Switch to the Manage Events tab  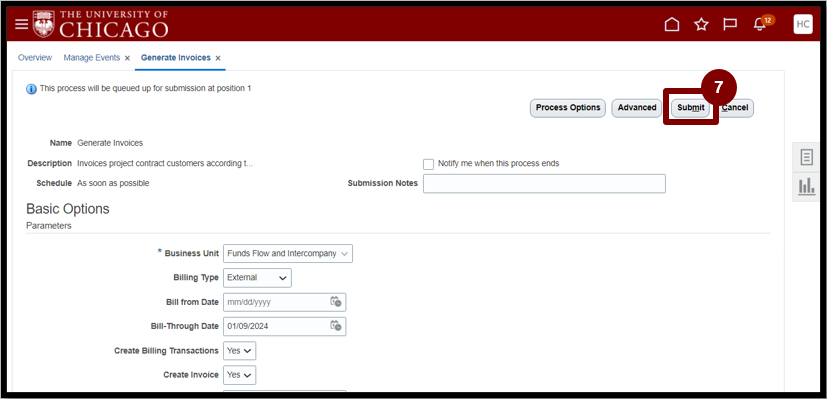pos(92,57)
